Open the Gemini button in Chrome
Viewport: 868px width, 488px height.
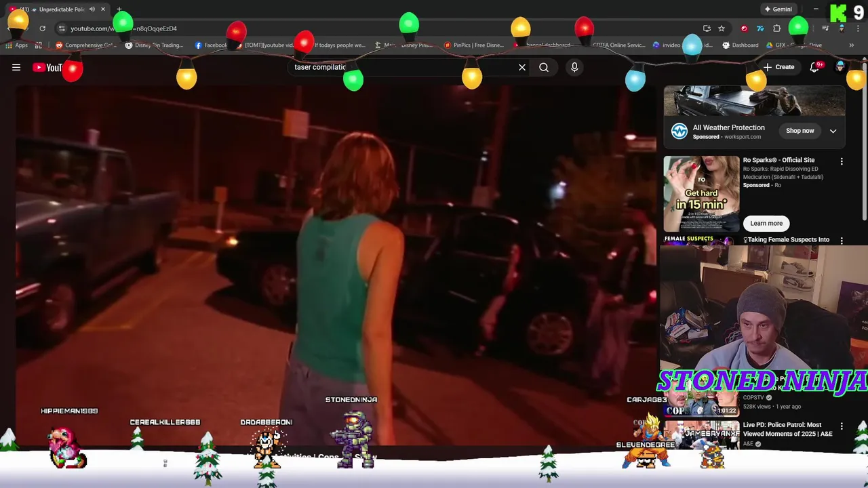coord(778,9)
